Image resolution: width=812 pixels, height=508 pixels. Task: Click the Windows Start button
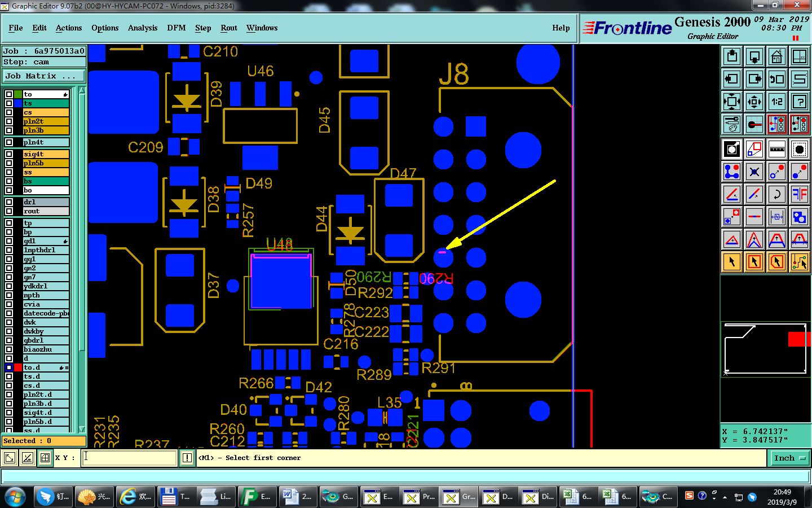click(15, 497)
